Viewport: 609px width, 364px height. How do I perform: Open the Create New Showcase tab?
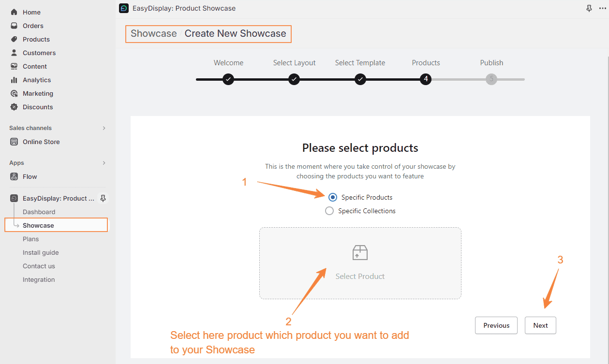(x=236, y=33)
